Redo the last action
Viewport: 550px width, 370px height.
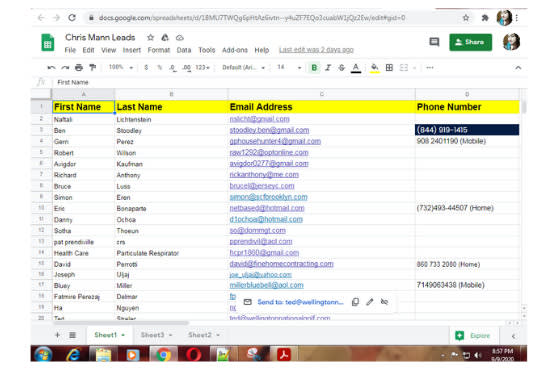click(x=65, y=68)
